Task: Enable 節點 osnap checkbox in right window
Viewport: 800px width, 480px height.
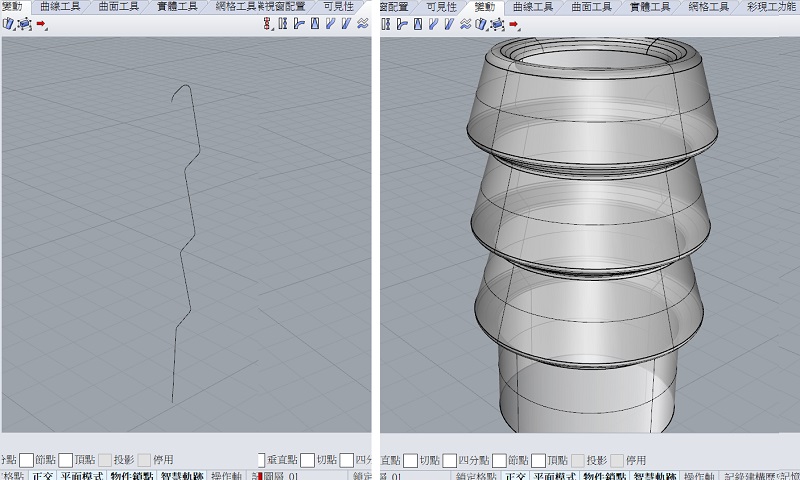Action: tap(499, 461)
